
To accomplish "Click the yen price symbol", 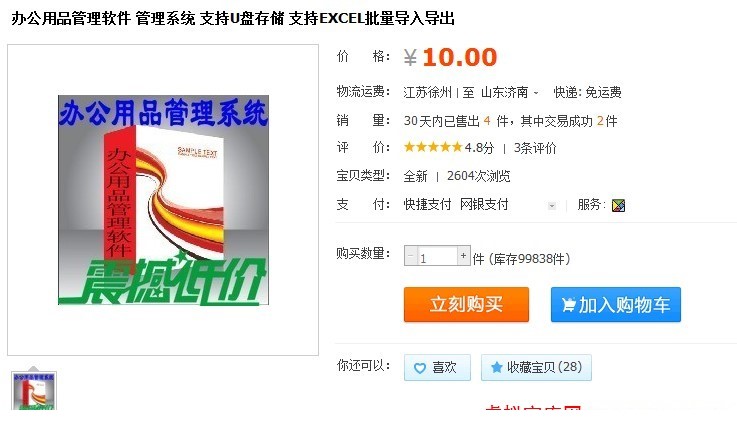I will [x=410, y=58].
